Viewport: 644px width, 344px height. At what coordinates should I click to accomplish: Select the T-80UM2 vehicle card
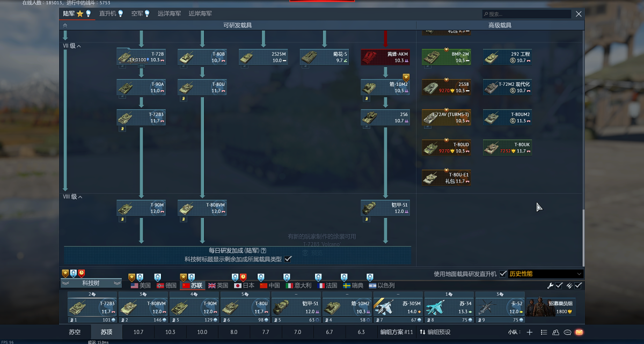(x=507, y=118)
